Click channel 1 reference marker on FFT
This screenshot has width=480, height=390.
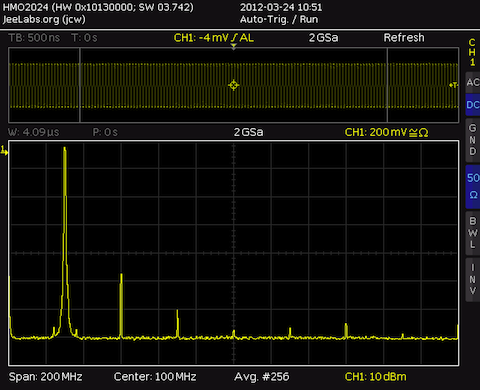pyautogui.click(x=4, y=151)
